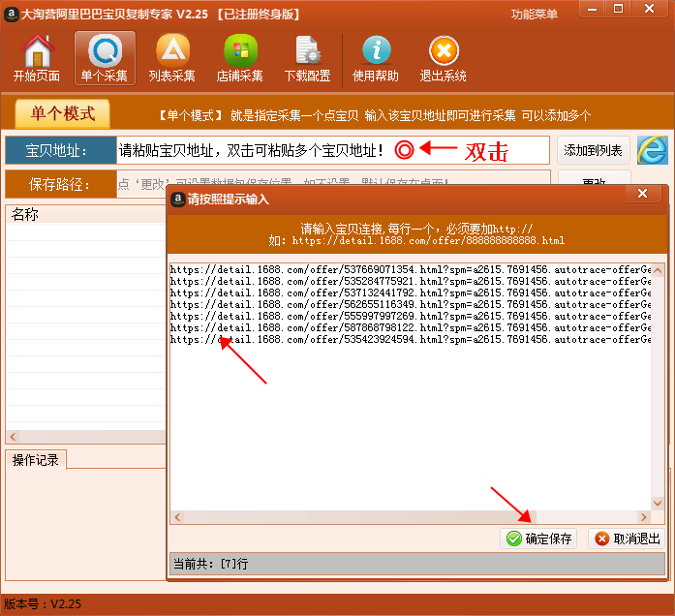Click the 取消退出 button

pos(627,539)
